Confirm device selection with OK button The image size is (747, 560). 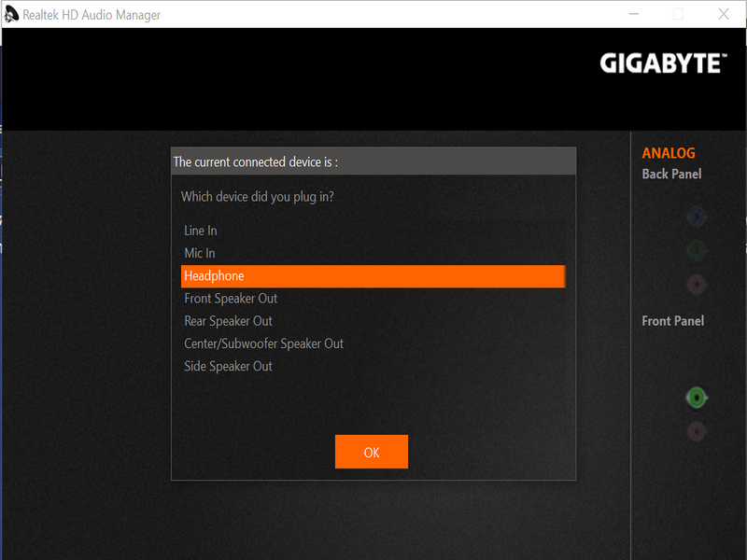(372, 452)
